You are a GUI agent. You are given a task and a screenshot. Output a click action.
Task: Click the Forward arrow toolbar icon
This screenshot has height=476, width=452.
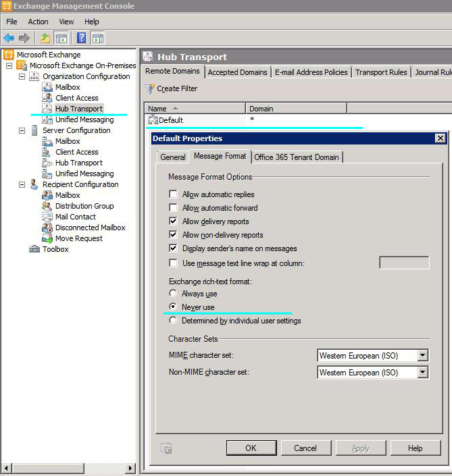[24, 38]
